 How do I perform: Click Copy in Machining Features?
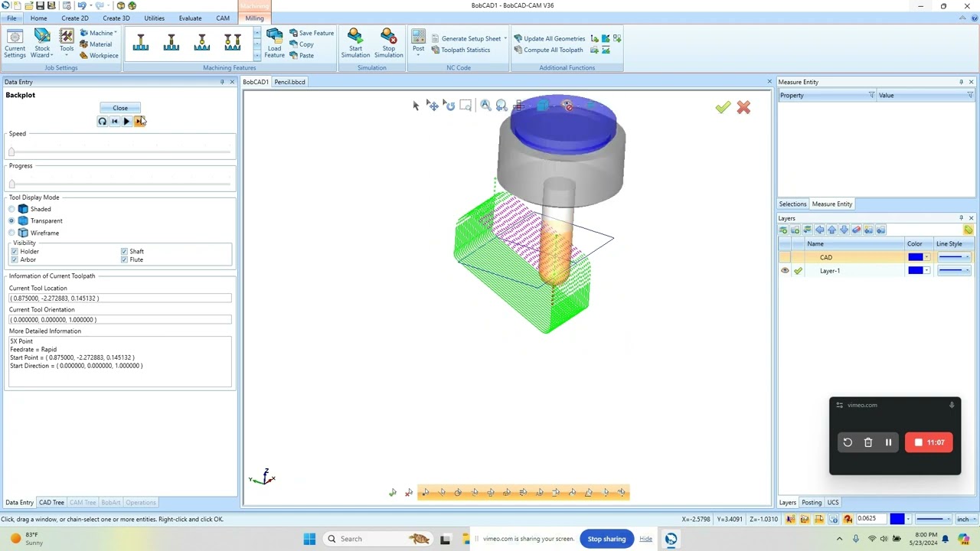[302, 44]
